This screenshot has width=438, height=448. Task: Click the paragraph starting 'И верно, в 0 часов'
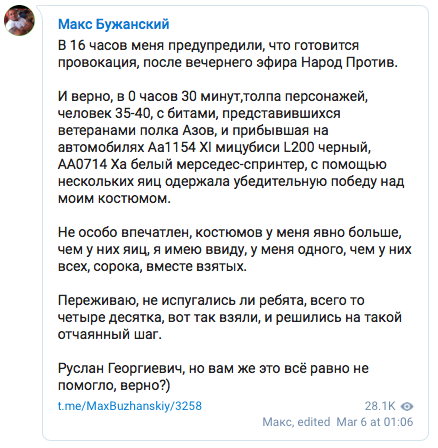(231, 147)
